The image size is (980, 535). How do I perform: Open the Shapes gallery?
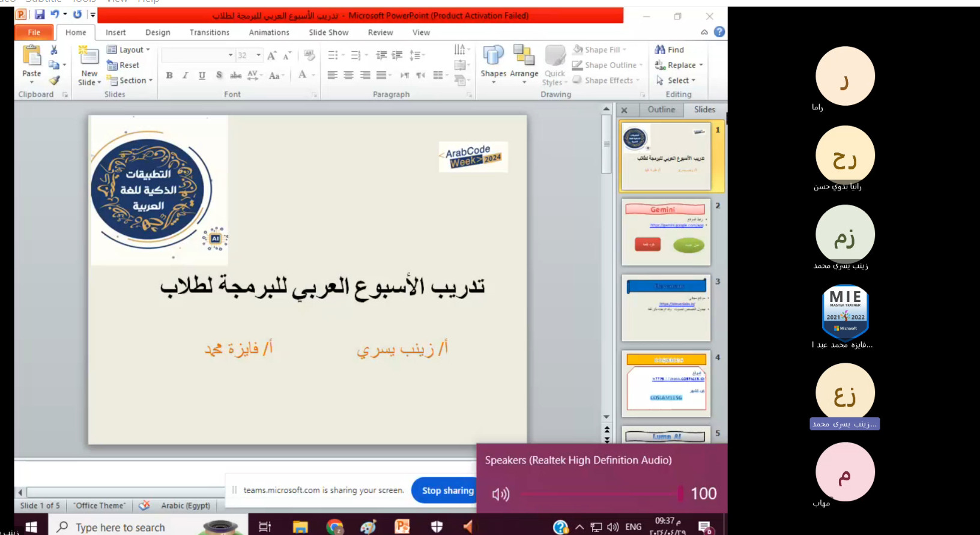tap(494, 64)
